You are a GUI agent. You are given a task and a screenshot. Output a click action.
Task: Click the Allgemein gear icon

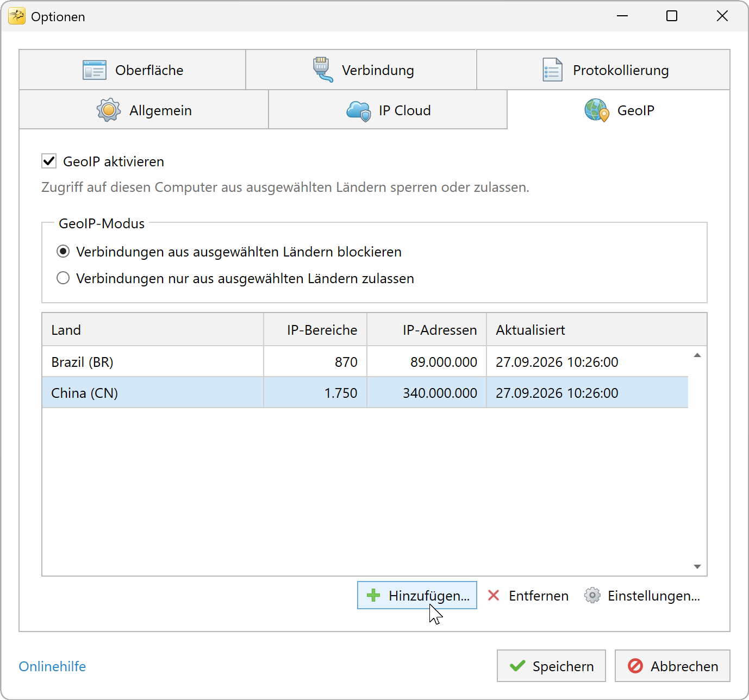tap(109, 110)
